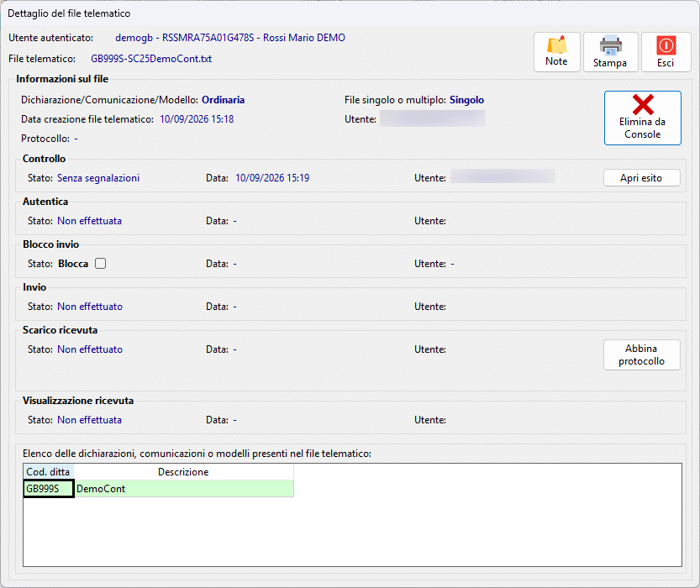Click the Invio status Non effettuato
This screenshot has height=588, width=700.
[90, 307]
